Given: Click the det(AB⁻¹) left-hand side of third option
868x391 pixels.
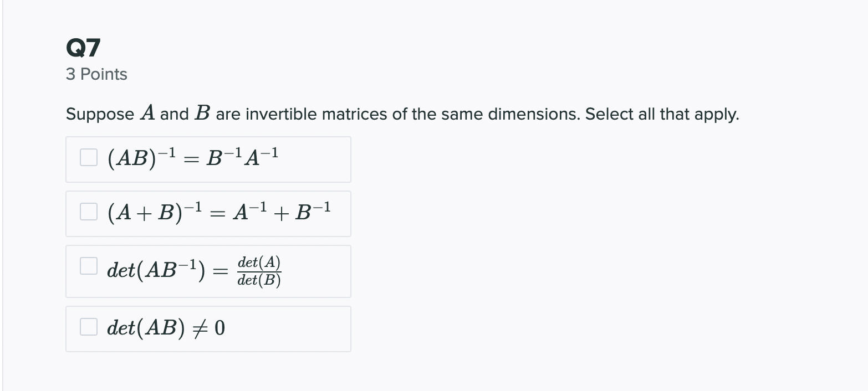Looking at the screenshot, I should coord(156,271).
